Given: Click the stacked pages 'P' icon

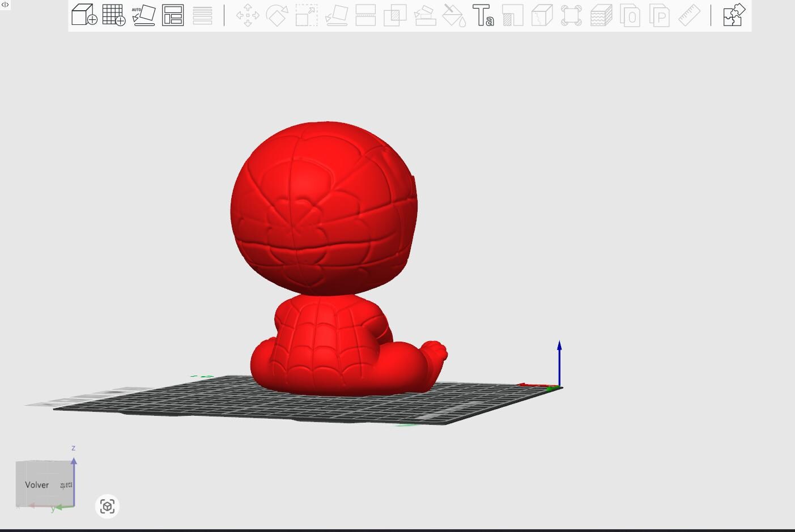Looking at the screenshot, I should click(x=660, y=15).
